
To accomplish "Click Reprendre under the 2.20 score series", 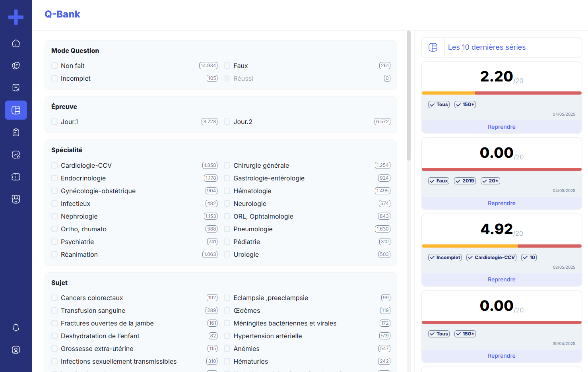I will [501, 127].
